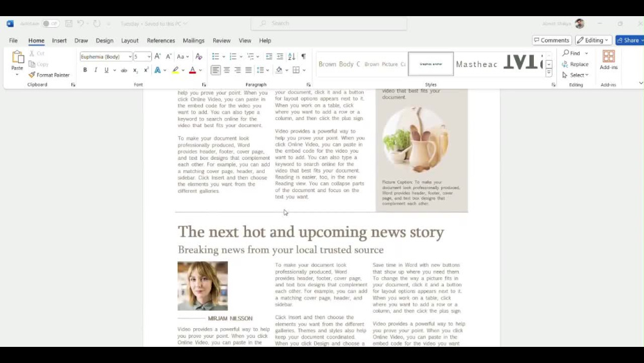The width and height of the screenshot is (644, 363).
Task: Apply the Brown Body C style
Action: click(x=339, y=64)
